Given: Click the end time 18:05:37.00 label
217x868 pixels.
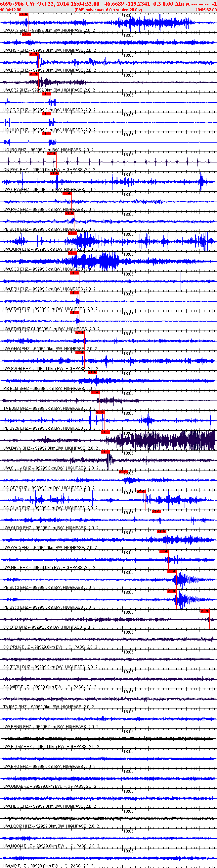Looking at the screenshot, I should (206, 10).
